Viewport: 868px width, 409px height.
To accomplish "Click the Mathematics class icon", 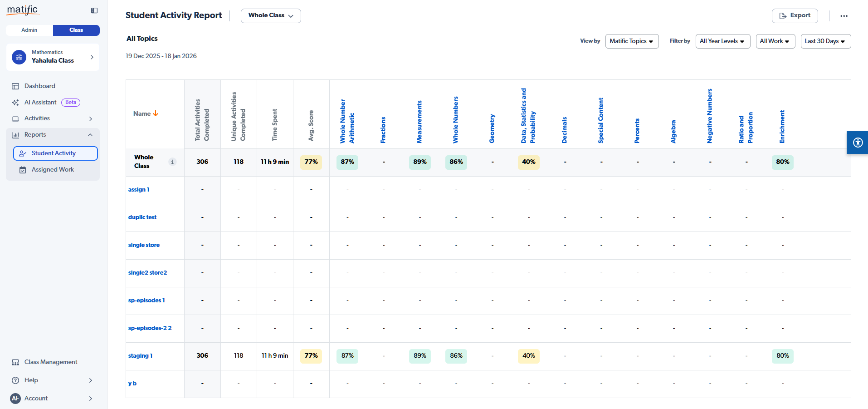I will click(x=19, y=57).
